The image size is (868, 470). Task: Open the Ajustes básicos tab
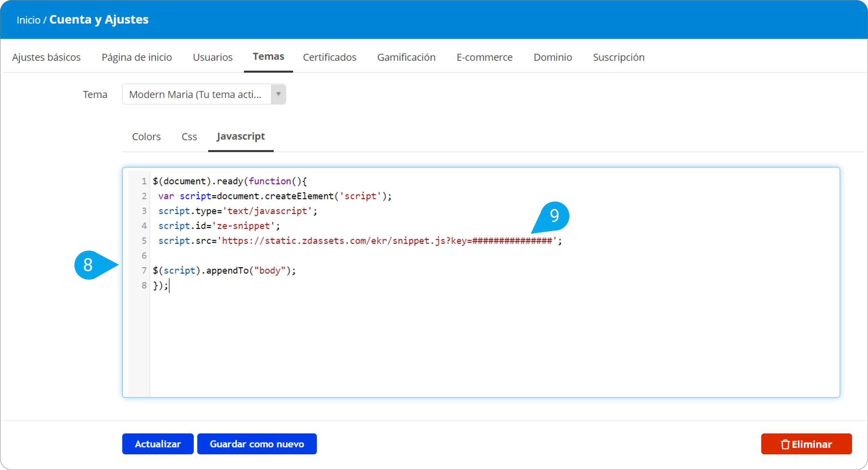click(x=46, y=57)
